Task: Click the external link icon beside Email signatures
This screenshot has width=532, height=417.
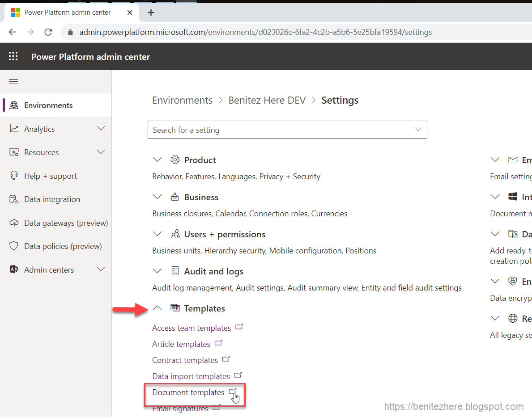Action: tap(217, 407)
